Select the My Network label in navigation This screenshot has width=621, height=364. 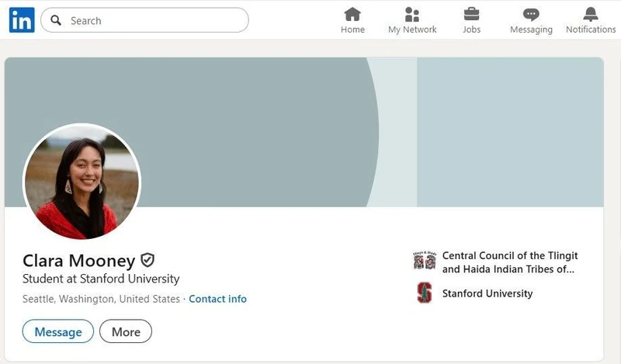click(412, 29)
